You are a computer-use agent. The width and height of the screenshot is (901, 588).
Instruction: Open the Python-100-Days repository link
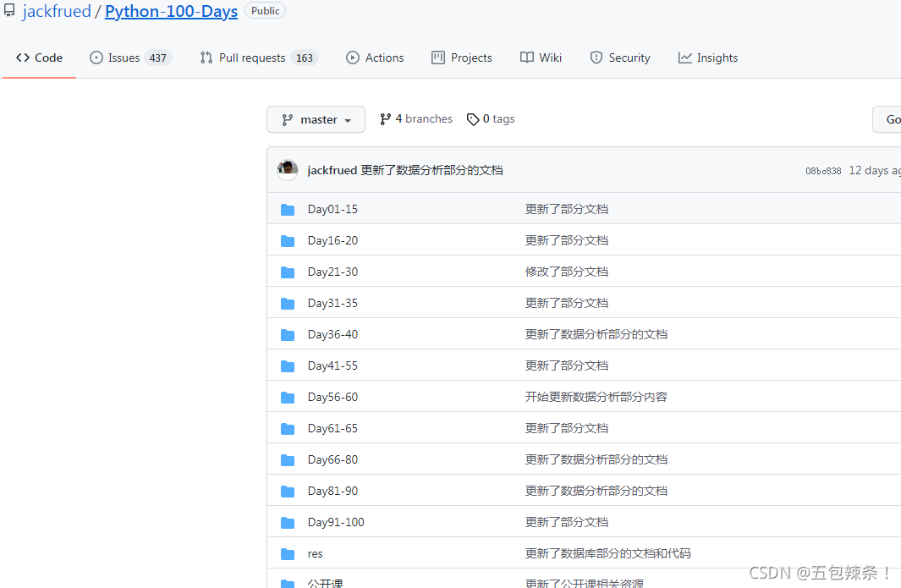pyautogui.click(x=171, y=12)
